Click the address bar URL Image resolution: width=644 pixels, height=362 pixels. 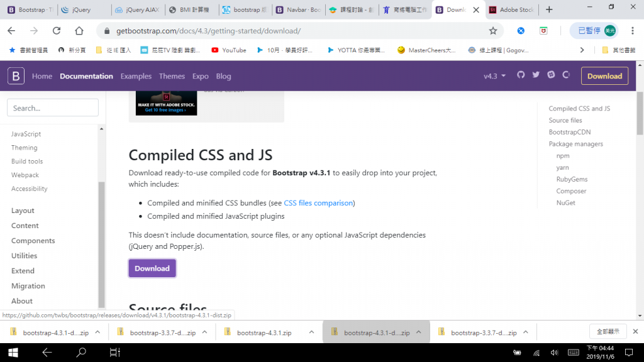[x=208, y=31]
